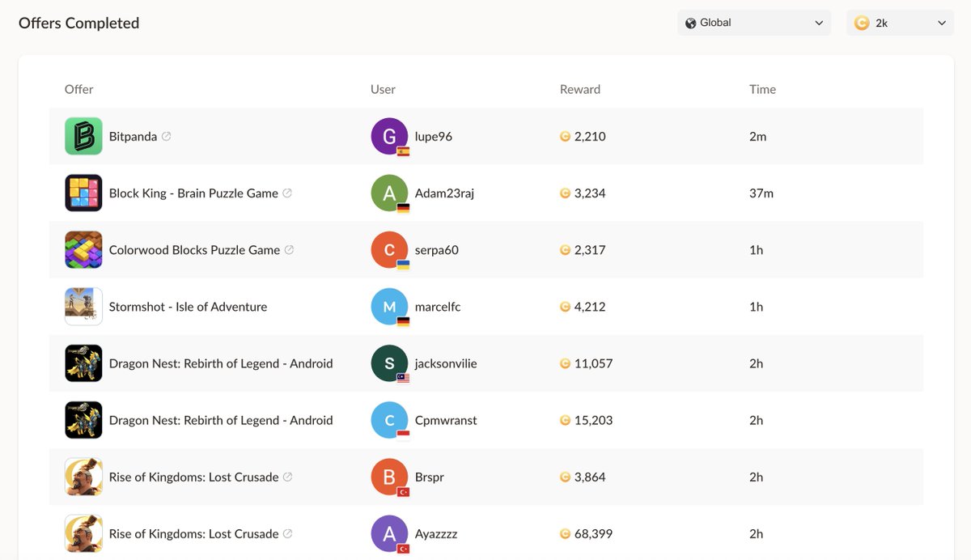Open Colorwood Blocks Puzzle Game offer name
This screenshot has height=560, width=971.
click(194, 249)
